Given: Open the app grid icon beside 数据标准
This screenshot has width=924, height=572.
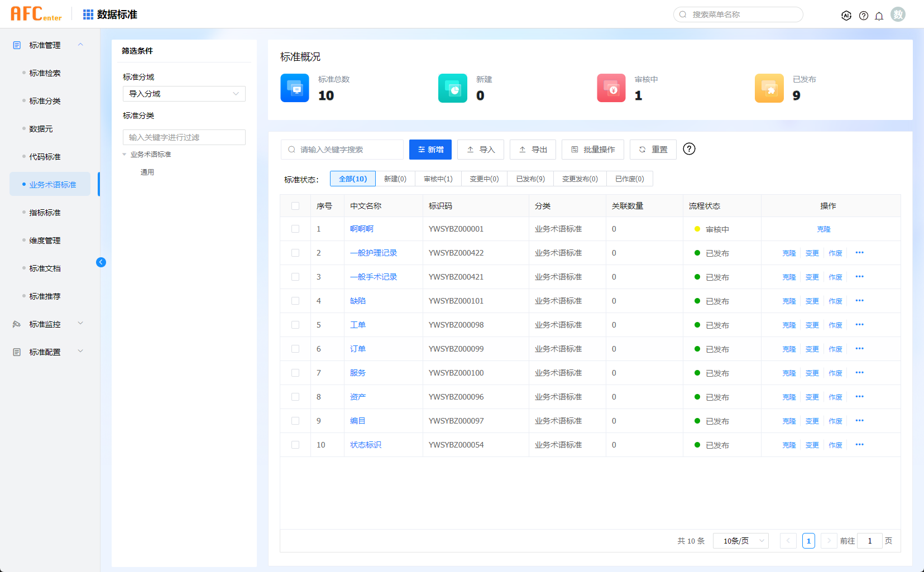Looking at the screenshot, I should click(88, 15).
